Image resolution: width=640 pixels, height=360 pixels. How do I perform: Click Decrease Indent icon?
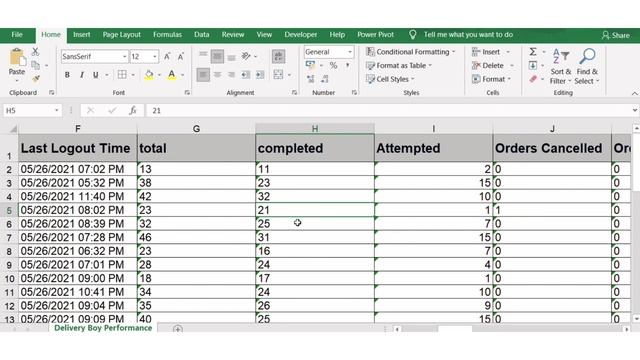pyautogui.click(x=246, y=75)
